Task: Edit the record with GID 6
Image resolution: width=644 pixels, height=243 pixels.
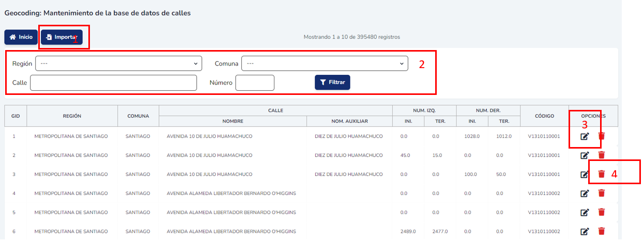Action: 585,231
